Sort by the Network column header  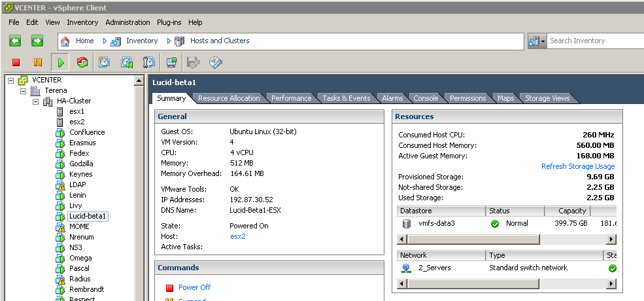point(441,256)
